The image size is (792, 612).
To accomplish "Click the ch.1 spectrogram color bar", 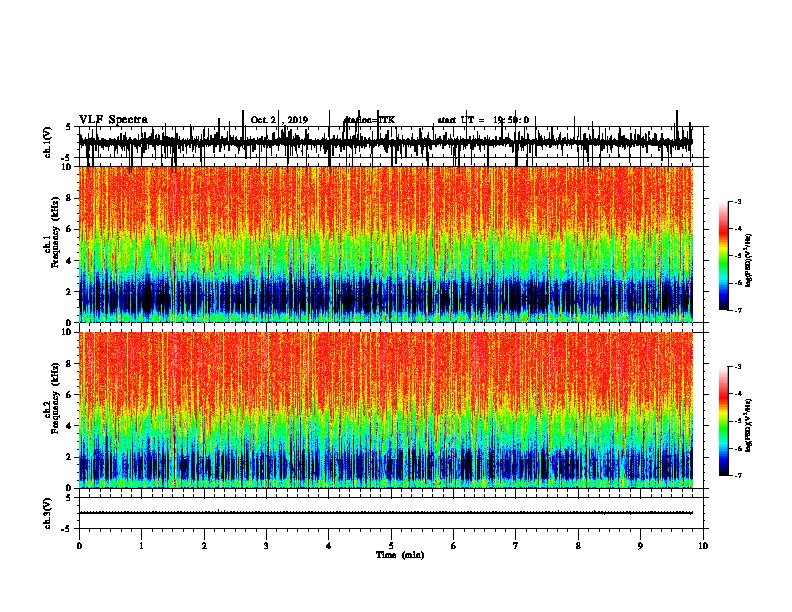I will [723, 256].
